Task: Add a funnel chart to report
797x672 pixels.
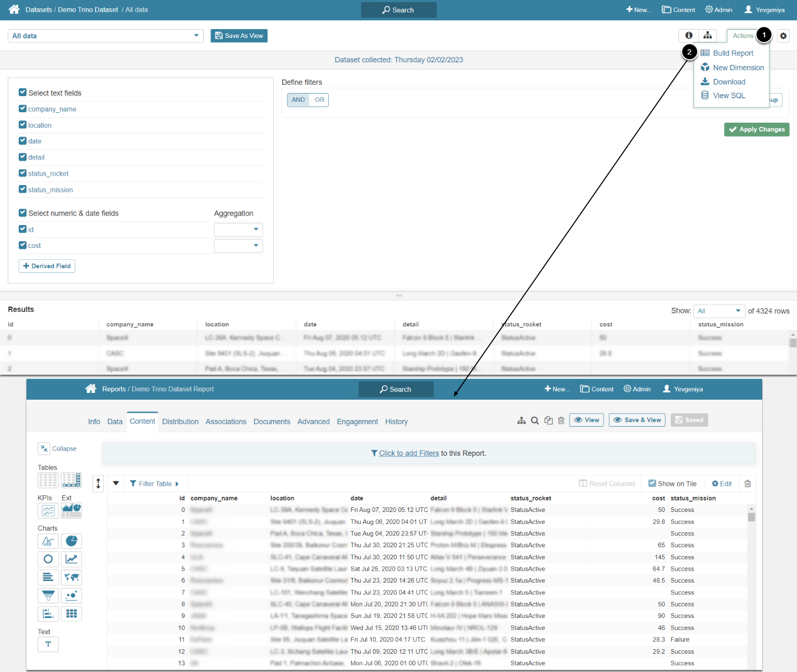Action: tap(48, 596)
